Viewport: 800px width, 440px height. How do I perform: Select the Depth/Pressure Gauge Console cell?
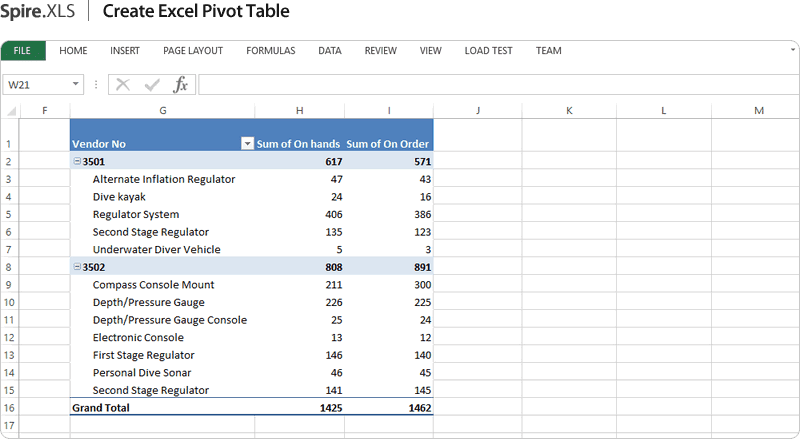[162, 320]
